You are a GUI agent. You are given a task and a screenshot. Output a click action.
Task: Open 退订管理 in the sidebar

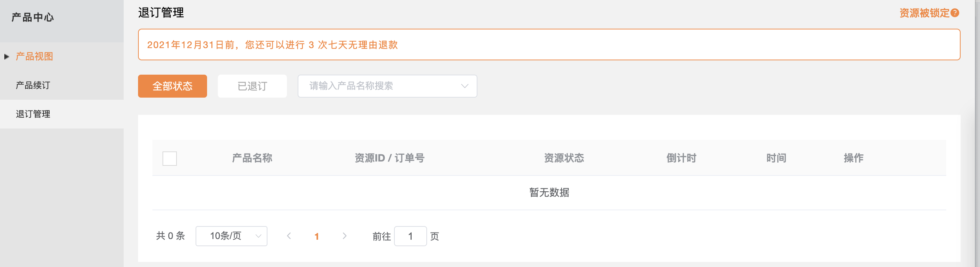pos(33,114)
